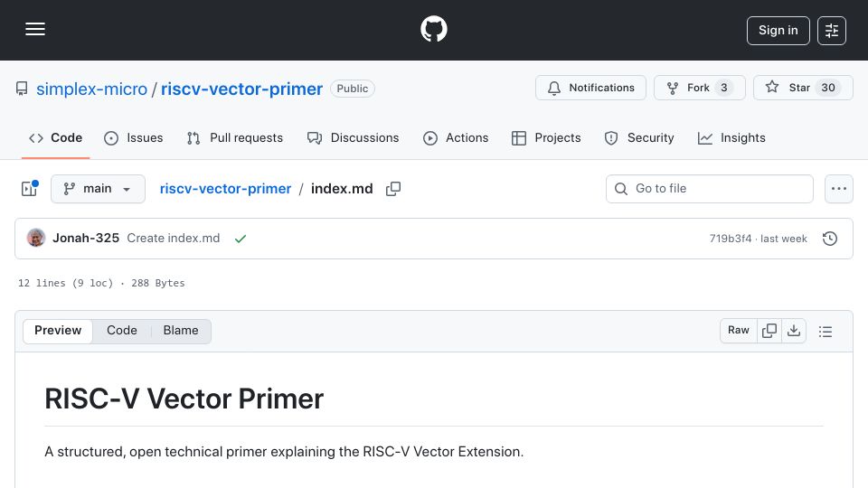This screenshot has height=488, width=868.
Task: Copy file path icon next to index.md
Action: click(x=393, y=189)
